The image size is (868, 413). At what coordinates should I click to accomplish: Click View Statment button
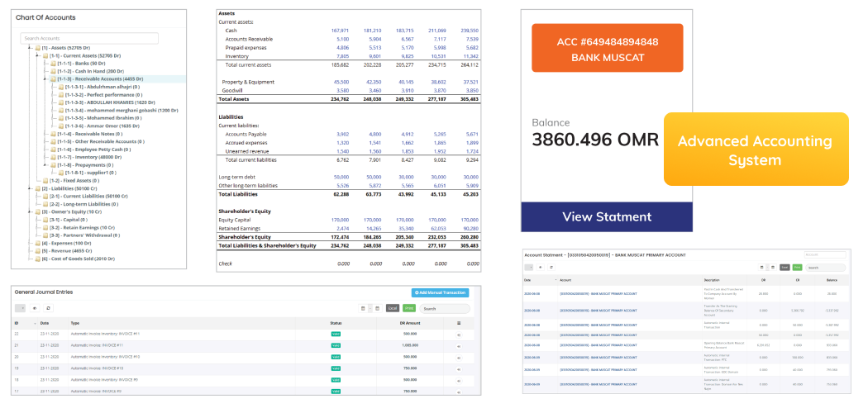(x=607, y=216)
